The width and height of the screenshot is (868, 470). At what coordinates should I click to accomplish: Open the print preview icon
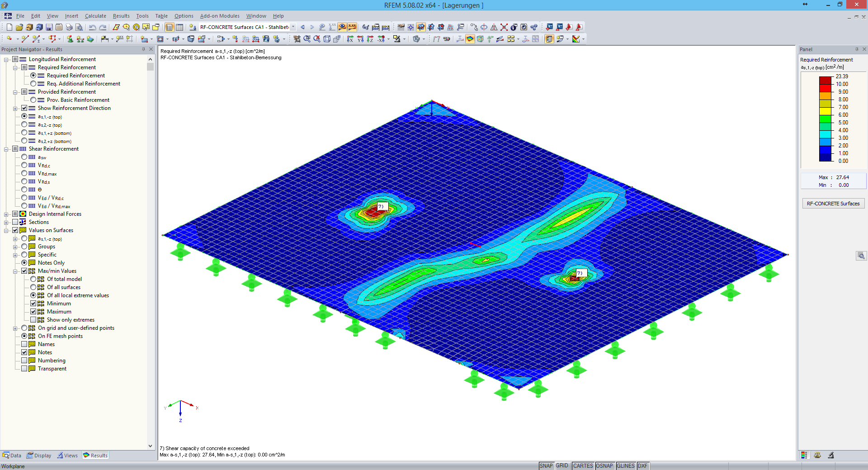tap(79, 27)
